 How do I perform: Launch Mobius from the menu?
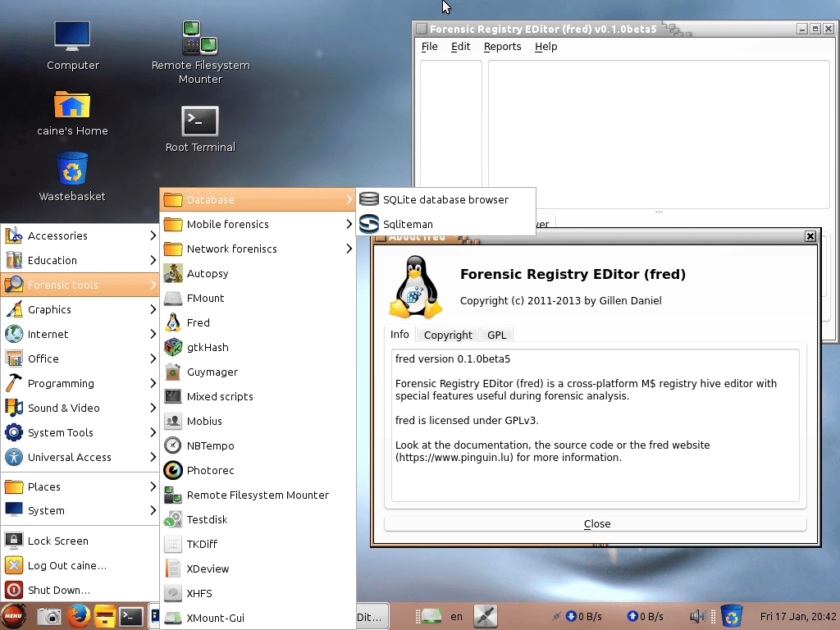click(x=258, y=421)
